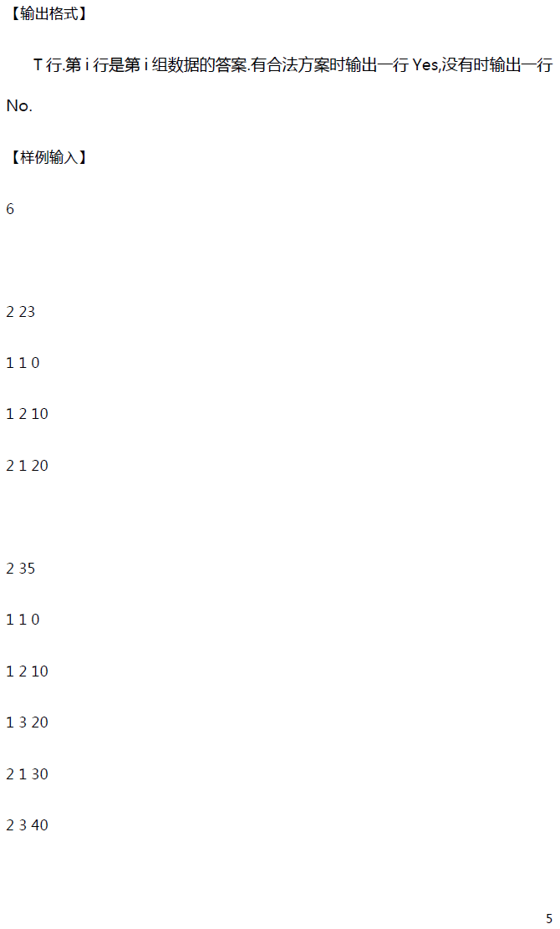
Task: Click the line reading 2 1 30
Action: 28,773
